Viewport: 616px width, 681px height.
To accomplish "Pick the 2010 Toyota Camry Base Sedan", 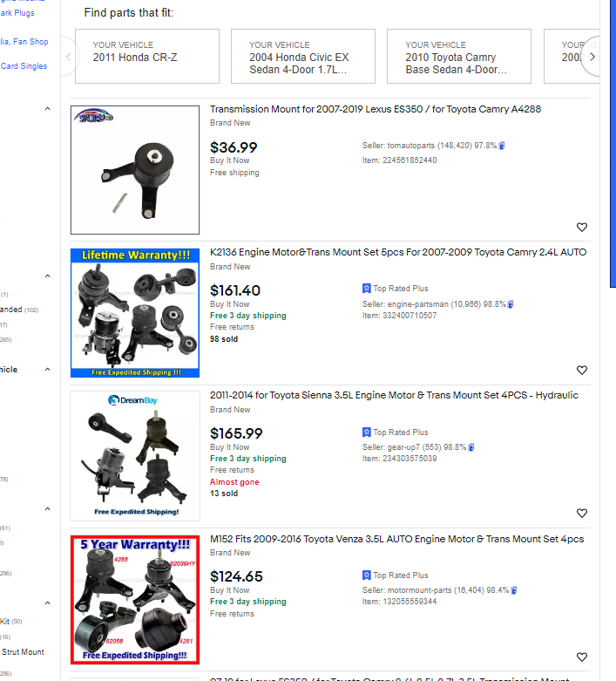I will 458,57.
